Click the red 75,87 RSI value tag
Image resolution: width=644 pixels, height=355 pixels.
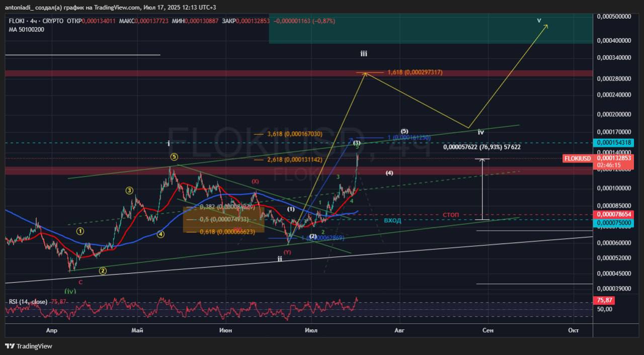[x=604, y=300]
